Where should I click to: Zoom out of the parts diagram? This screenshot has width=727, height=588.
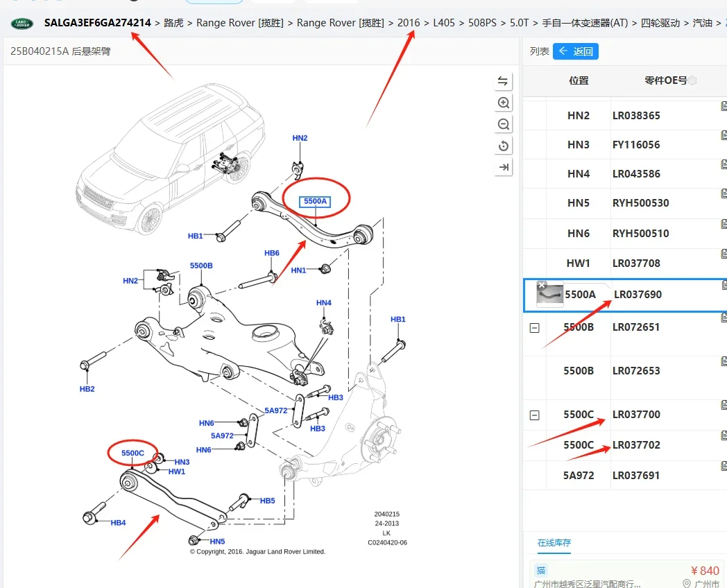(x=503, y=124)
